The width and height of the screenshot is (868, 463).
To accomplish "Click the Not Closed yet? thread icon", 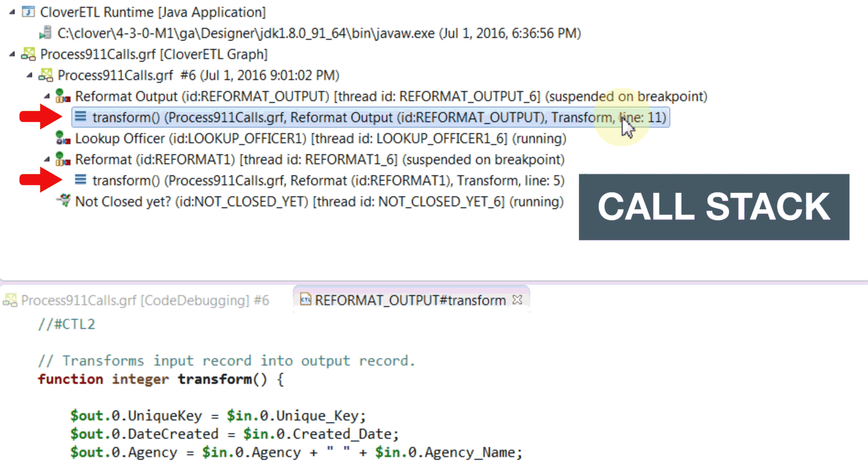I will [x=63, y=200].
